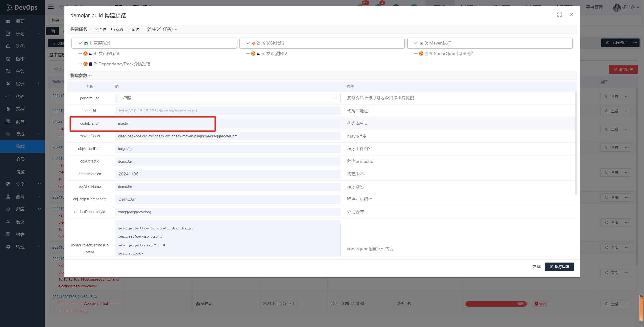Viewport: 644px width, 327px height.
Task: Click the 执行构建 button in dialog footer
Action: point(559,267)
